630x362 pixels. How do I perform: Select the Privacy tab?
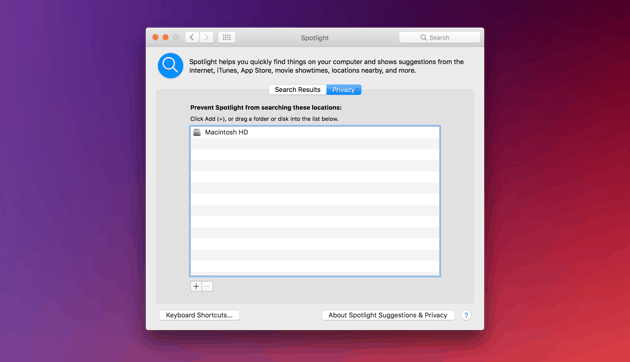[344, 90]
